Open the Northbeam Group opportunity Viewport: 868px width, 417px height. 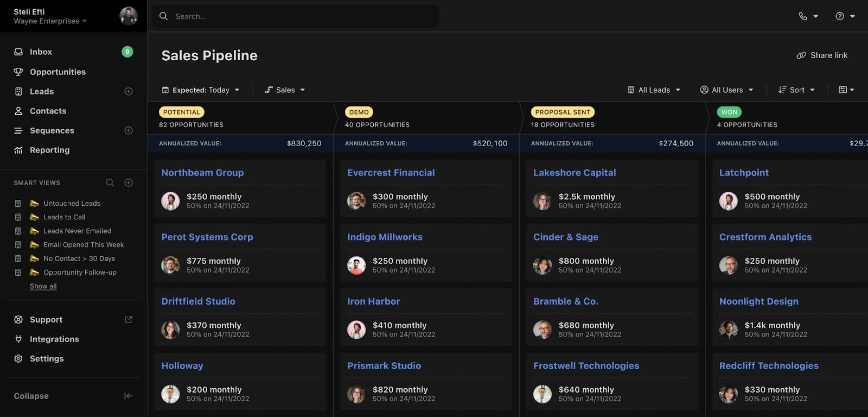click(x=202, y=173)
